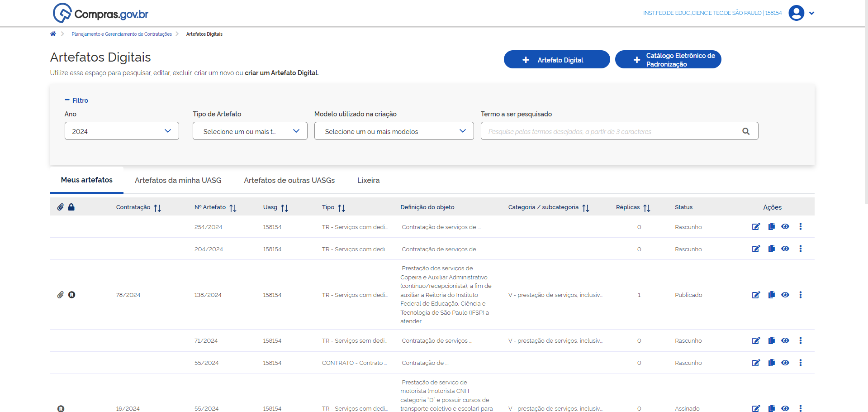Duplicate artefato 71/2024
Image resolution: width=868 pixels, height=412 pixels.
[x=772, y=340]
